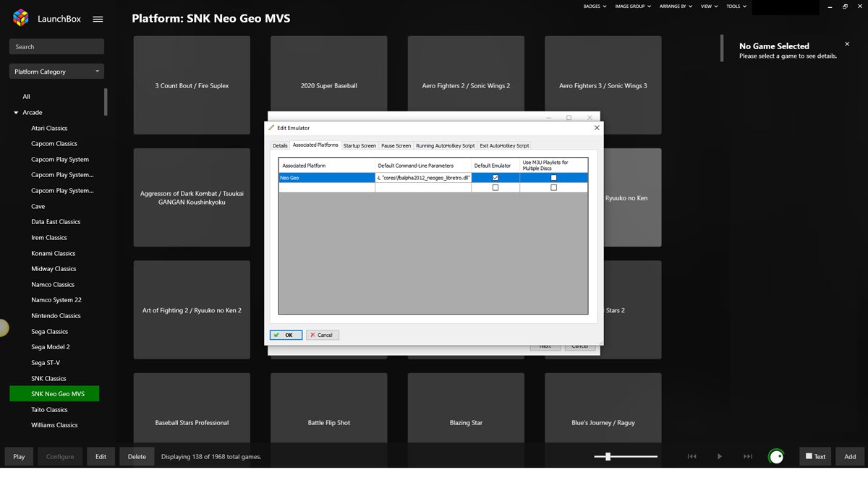Collapse the Arcade category arrow

coord(16,113)
